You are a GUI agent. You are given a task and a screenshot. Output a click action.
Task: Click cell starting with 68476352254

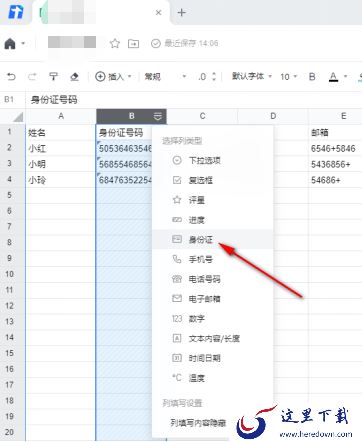pyautogui.click(x=124, y=180)
